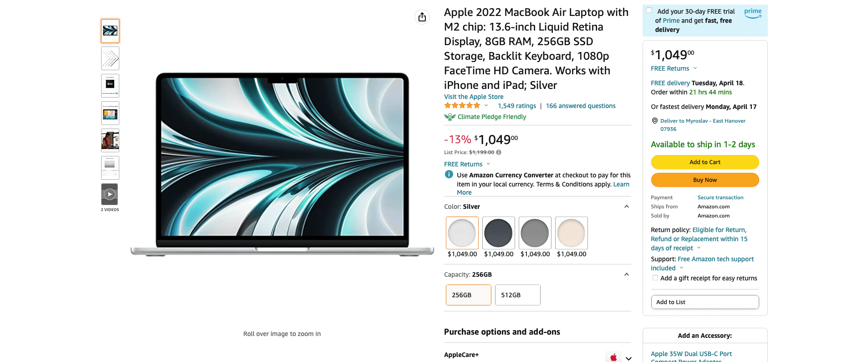Viewport: 868px width, 362px height.
Task: Check 'Add a gift receipt for easy returns'
Action: pyautogui.click(x=655, y=278)
